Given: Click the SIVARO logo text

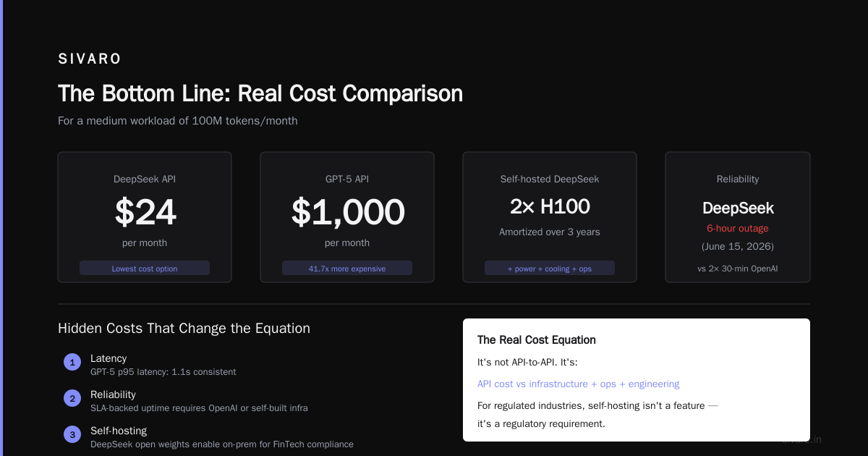Looking at the screenshot, I should [90, 59].
